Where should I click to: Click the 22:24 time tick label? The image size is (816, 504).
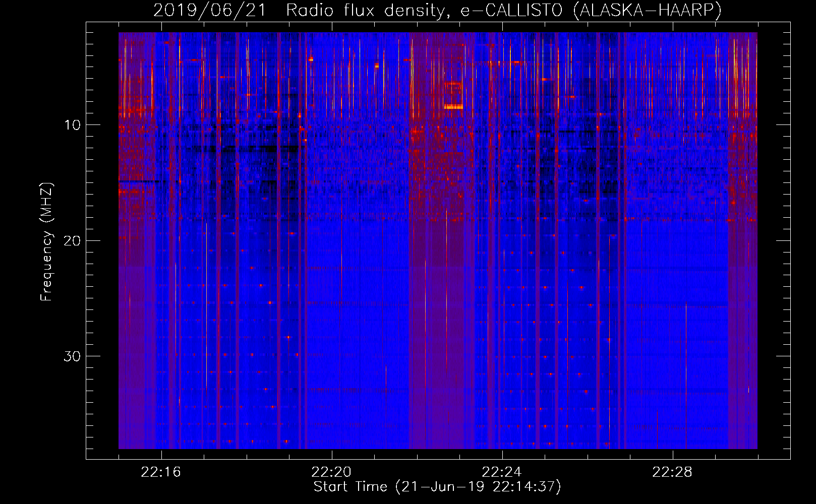[502, 472]
